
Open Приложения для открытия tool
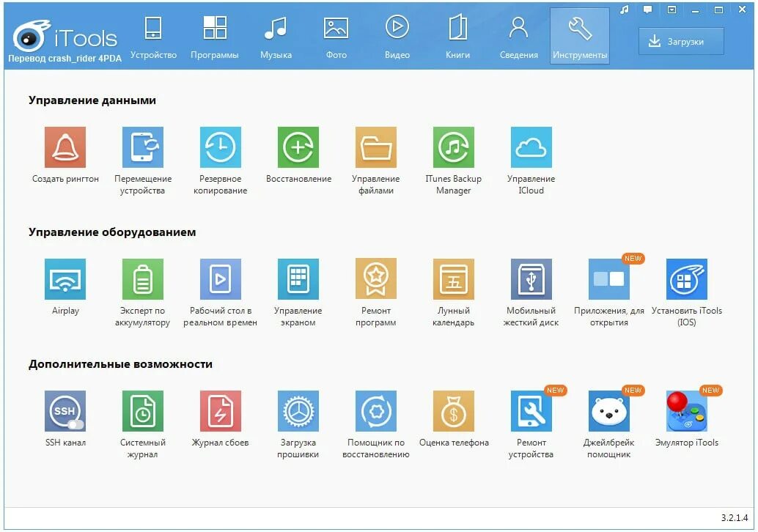click(x=608, y=279)
